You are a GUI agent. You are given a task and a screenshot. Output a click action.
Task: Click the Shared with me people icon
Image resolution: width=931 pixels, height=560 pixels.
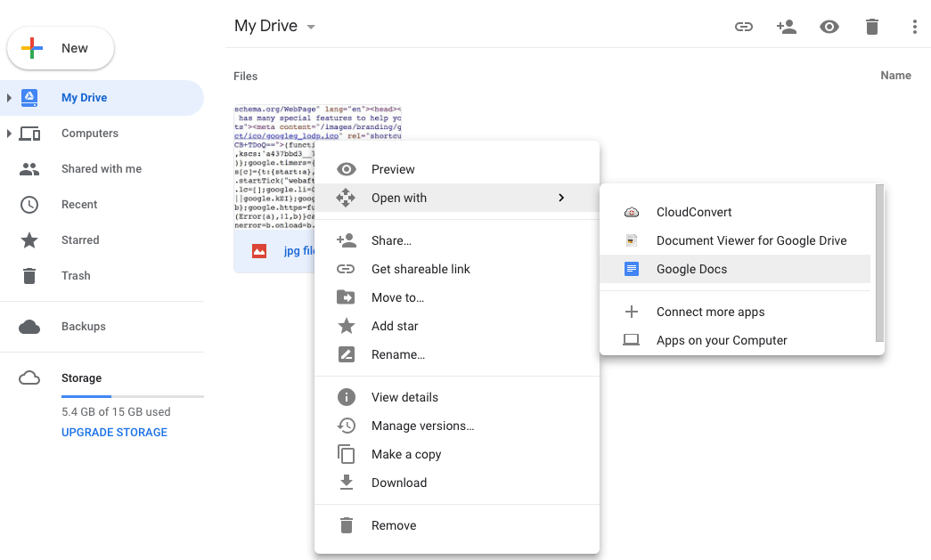[x=29, y=169]
